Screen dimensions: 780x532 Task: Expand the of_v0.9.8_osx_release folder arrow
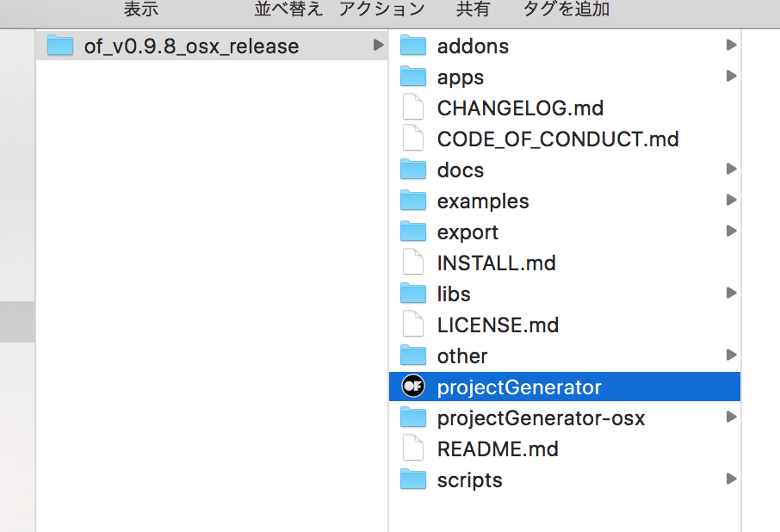coord(376,46)
